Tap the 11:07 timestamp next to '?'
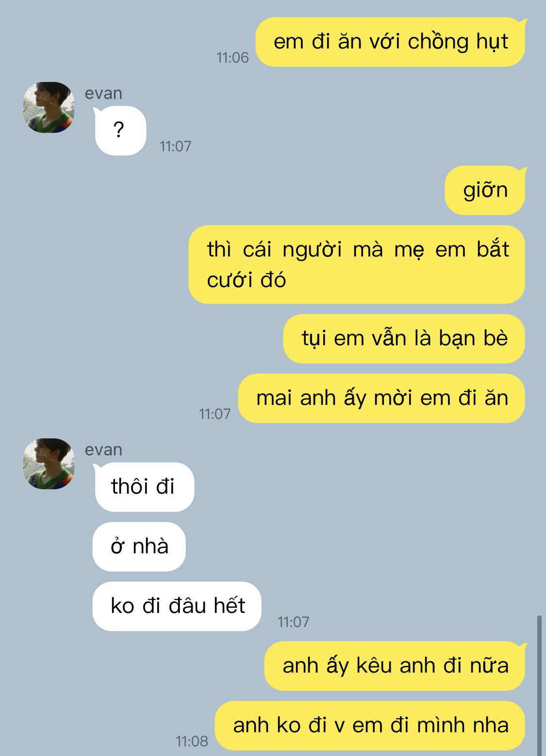 [176, 146]
